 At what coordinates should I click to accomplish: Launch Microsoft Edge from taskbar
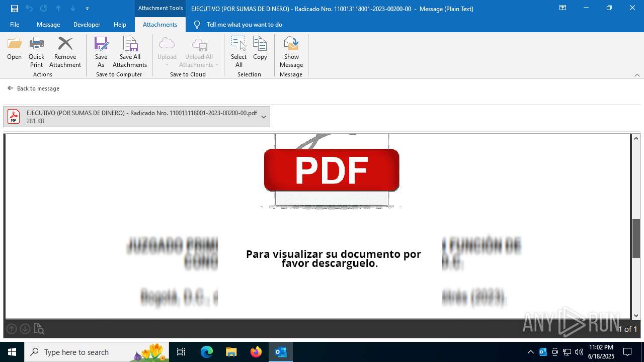(207, 352)
